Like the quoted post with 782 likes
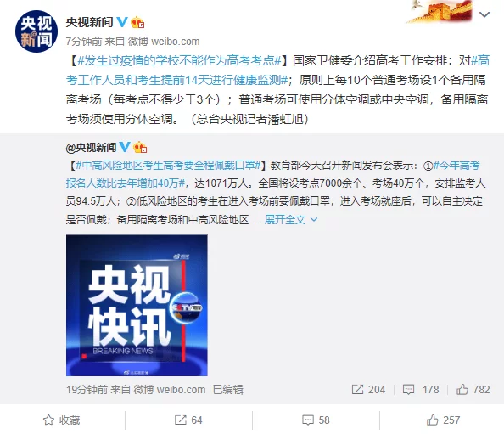This screenshot has height=434, width=504. [473, 389]
